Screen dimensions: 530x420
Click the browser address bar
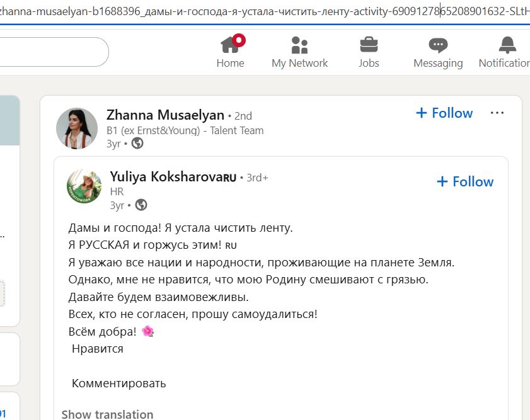tap(265, 11)
